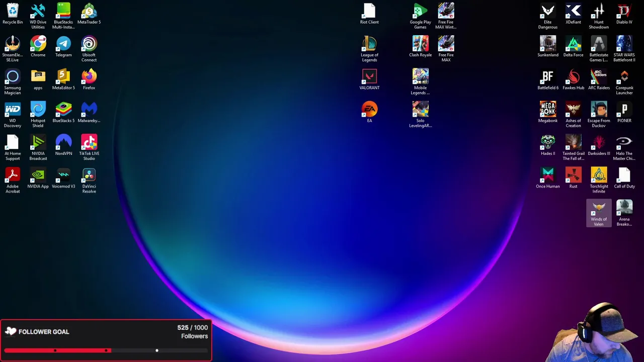Click the Once Human shortcut
644x362 pixels.
point(548,174)
